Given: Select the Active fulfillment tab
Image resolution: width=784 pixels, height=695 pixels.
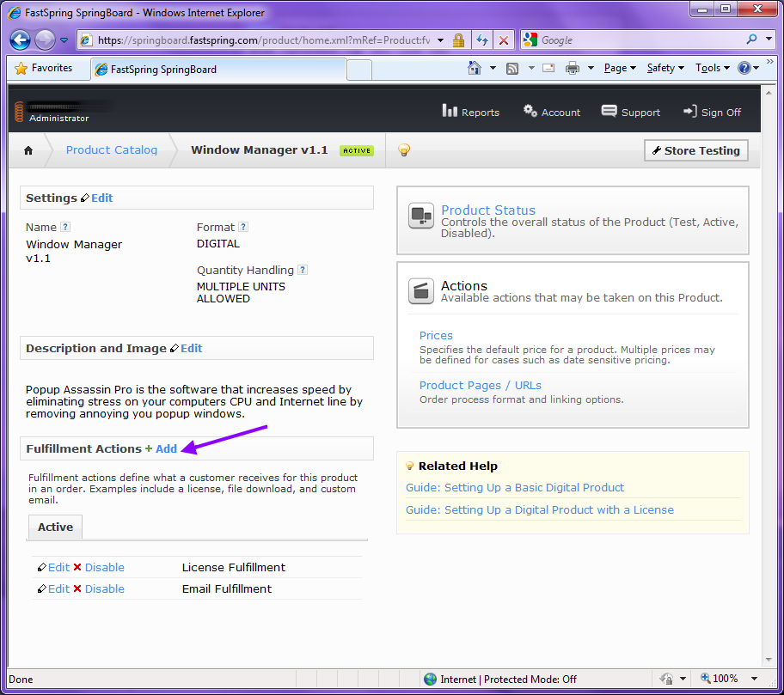Looking at the screenshot, I should (55, 527).
